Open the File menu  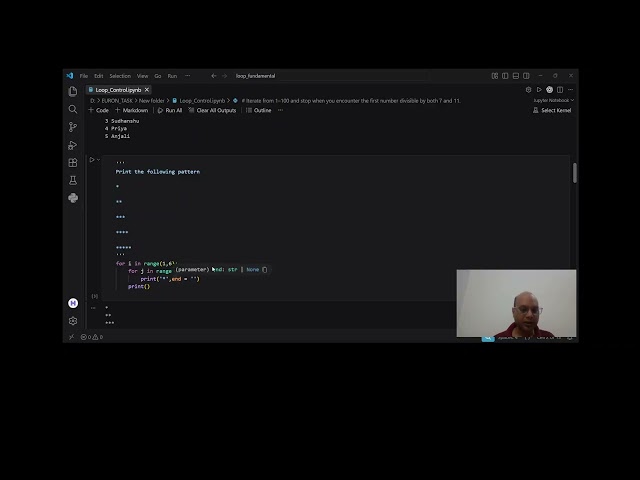point(84,76)
